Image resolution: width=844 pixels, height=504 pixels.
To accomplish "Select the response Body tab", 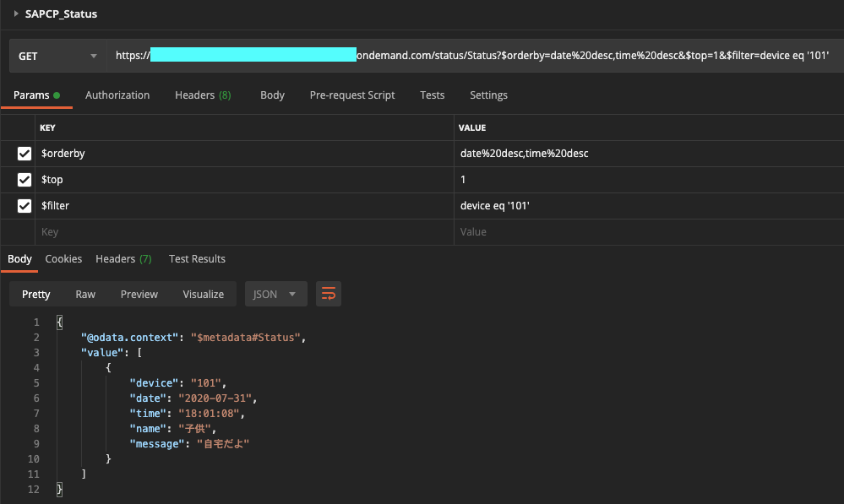I will (20, 258).
